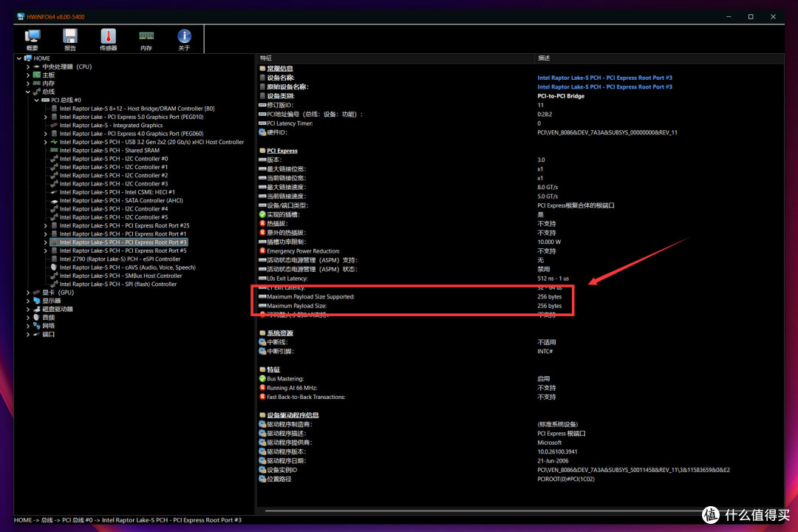Viewport: 798px width, 532px height.
Task: Collapse the PCI 总线 #0 node
Action: pyautogui.click(x=37, y=100)
